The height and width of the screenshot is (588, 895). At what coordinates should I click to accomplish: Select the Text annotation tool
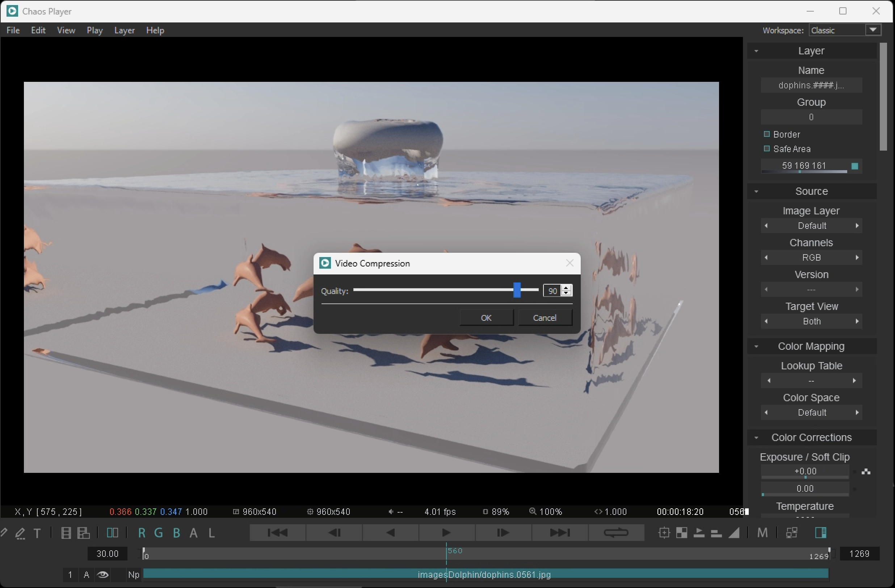[37, 533]
